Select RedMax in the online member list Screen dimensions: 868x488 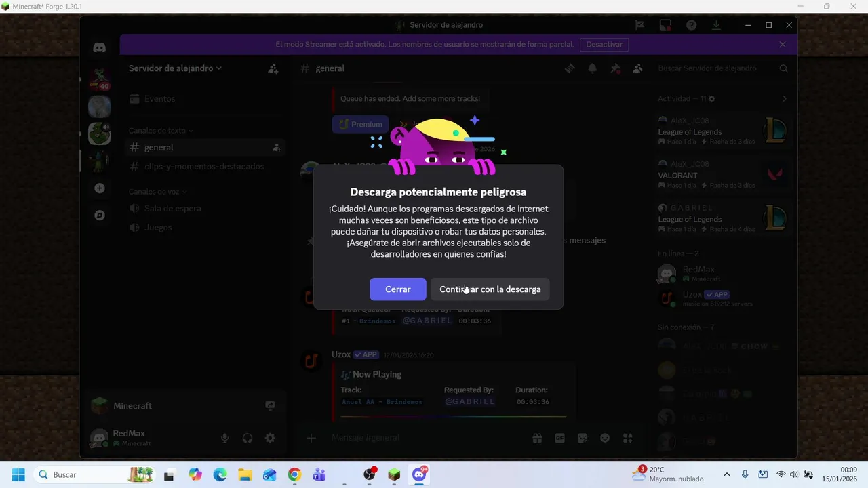pos(722,274)
